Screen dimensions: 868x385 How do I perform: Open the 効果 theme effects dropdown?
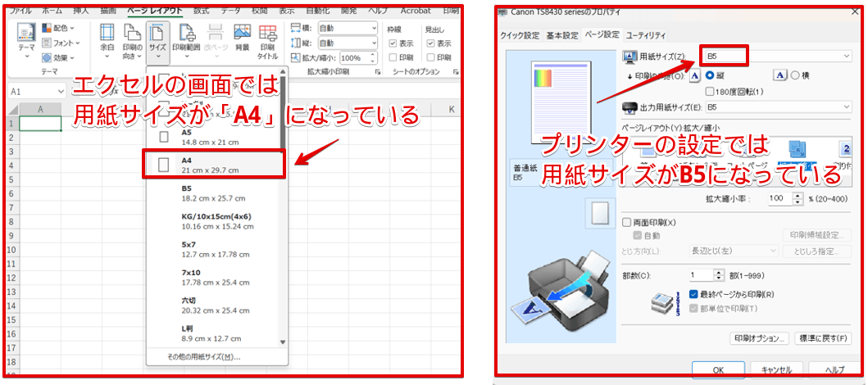tap(59, 57)
